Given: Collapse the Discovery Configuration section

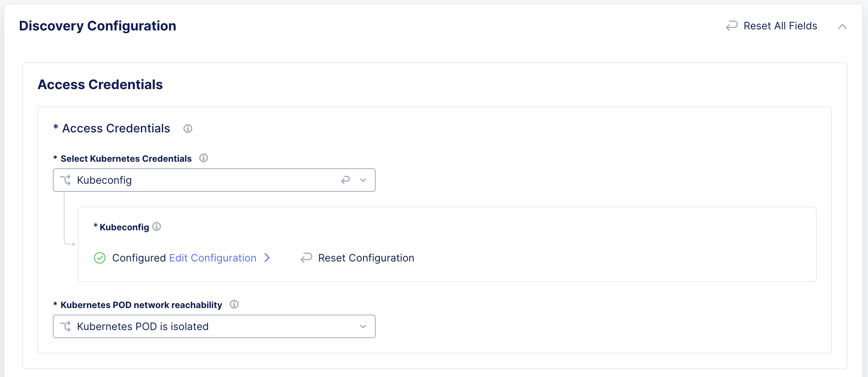Looking at the screenshot, I should [x=842, y=26].
